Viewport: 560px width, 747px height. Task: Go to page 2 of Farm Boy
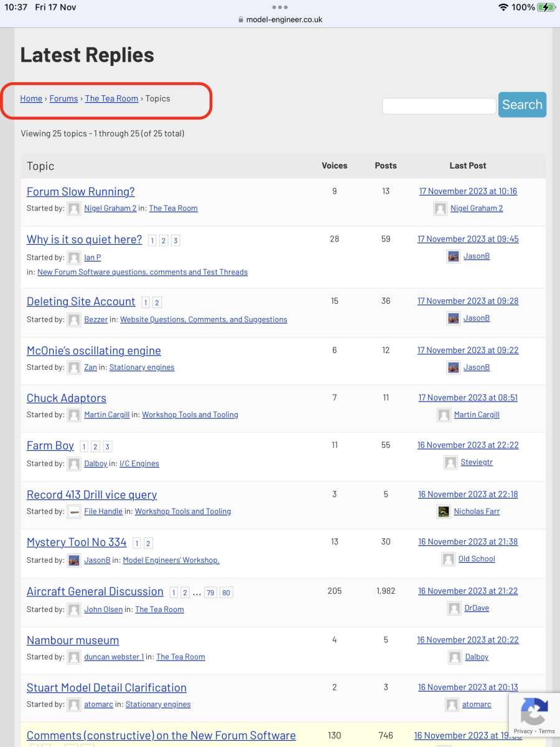pyautogui.click(x=95, y=447)
